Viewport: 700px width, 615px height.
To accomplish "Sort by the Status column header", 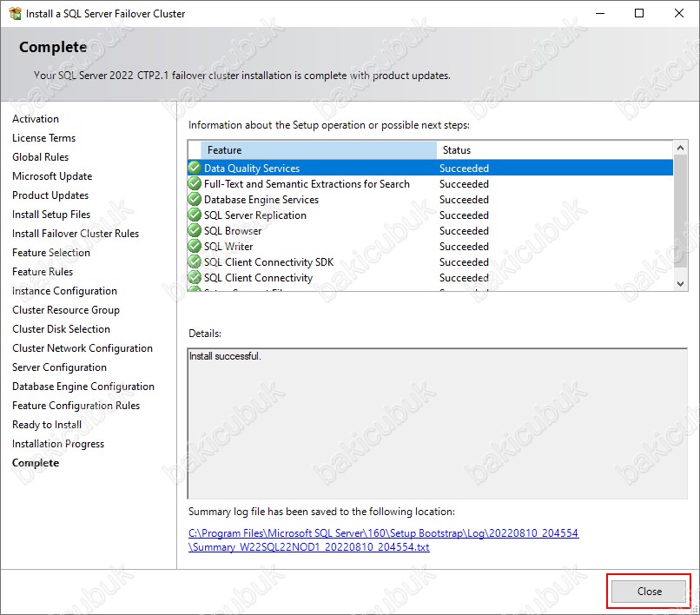I will [x=554, y=150].
